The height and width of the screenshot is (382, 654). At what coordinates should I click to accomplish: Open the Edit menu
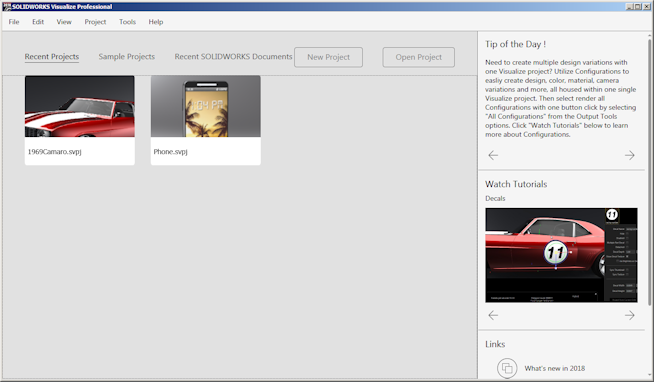[38, 22]
